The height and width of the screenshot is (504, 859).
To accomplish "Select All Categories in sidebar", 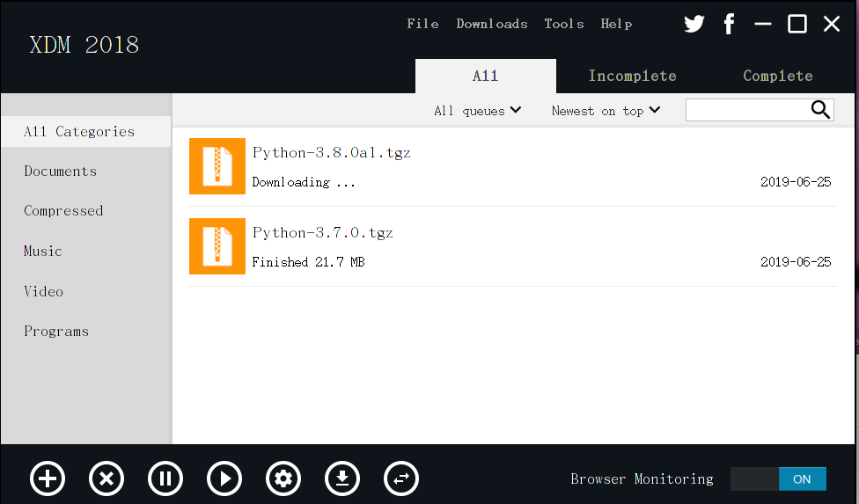I will pos(86,131).
